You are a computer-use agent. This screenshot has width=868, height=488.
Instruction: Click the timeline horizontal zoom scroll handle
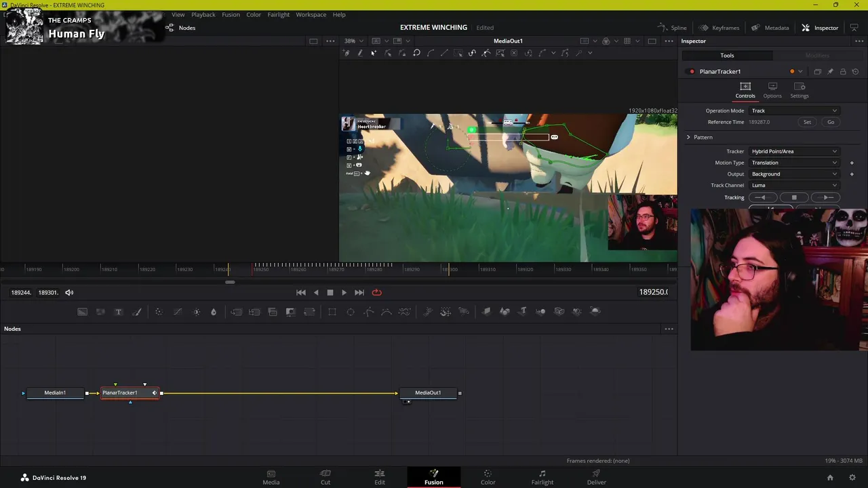click(x=230, y=282)
